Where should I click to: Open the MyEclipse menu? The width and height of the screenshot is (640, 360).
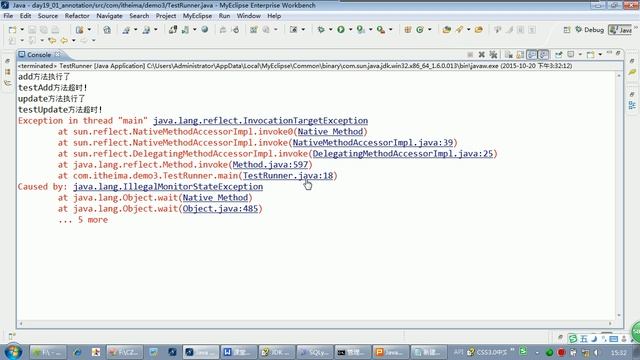pos(197,16)
